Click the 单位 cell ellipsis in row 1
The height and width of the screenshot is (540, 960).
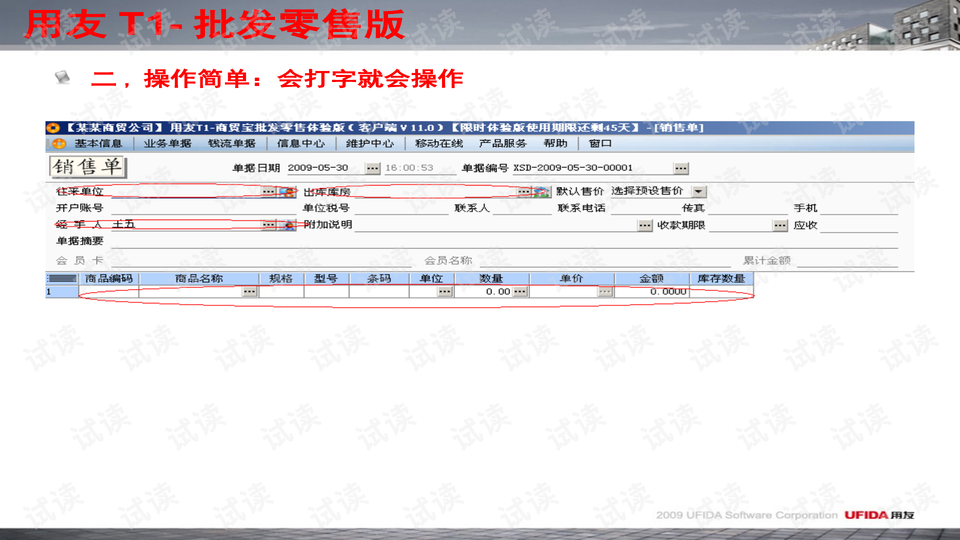(x=445, y=292)
